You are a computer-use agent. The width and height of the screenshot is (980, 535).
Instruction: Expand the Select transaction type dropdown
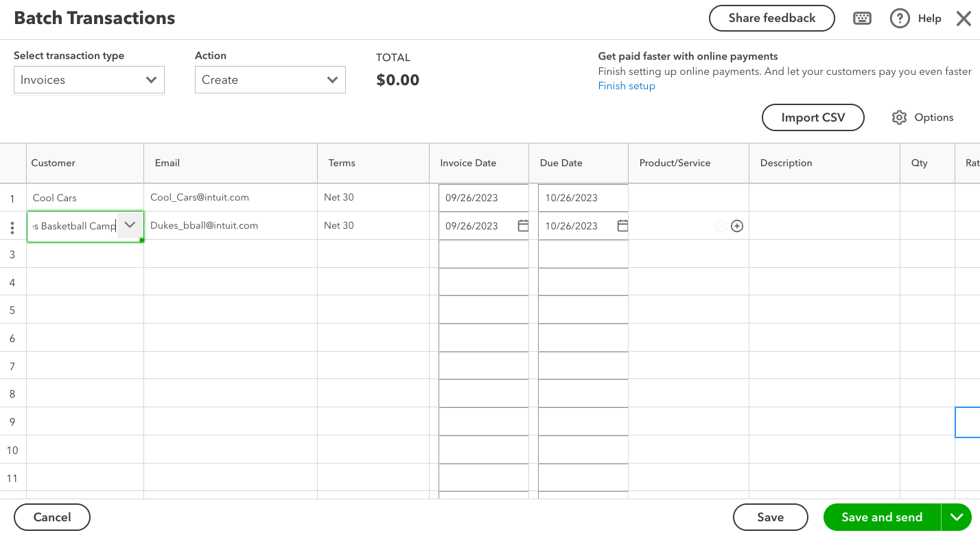point(89,80)
